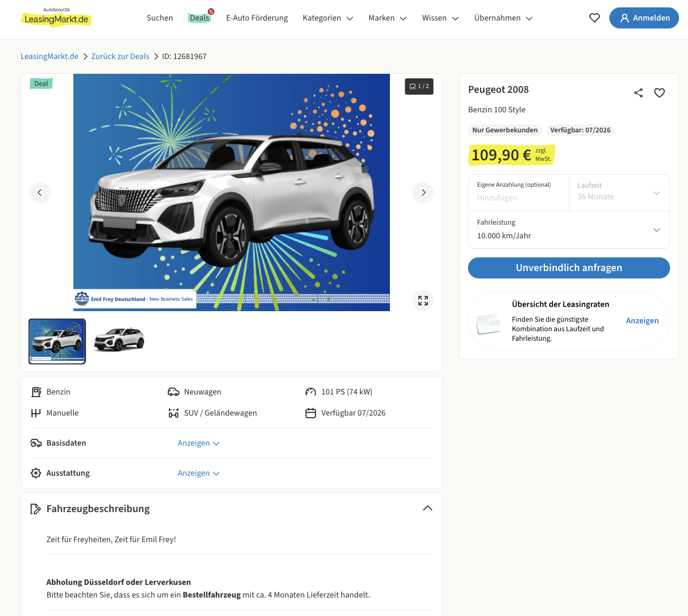Click Zurück zur Deals breadcrumb link
Viewport: 688px width, 616px height.
(120, 56)
